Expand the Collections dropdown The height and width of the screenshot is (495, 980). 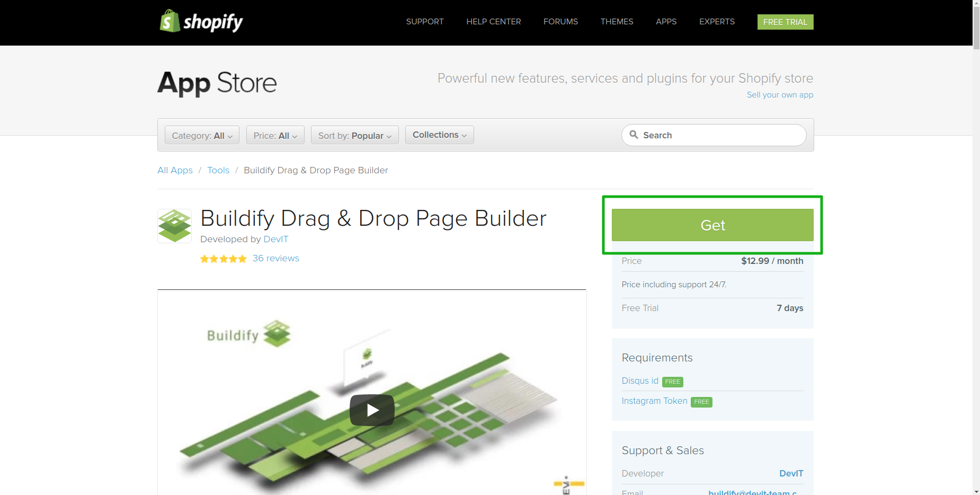click(x=439, y=135)
